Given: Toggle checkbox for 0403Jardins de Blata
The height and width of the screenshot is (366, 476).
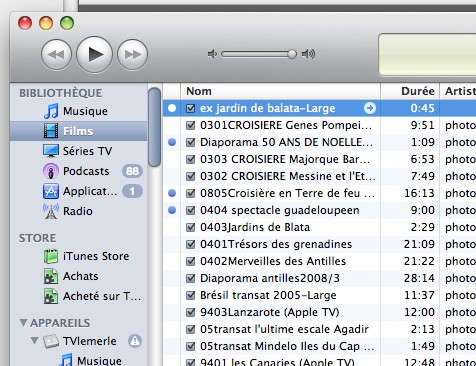Looking at the screenshot, I should [190, 227].
